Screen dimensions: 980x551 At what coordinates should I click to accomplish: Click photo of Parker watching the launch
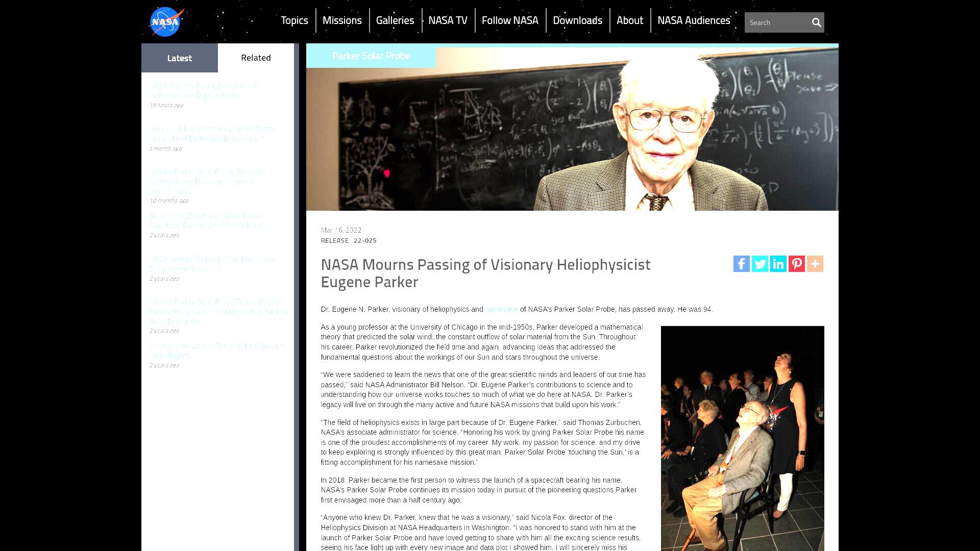tap(742, 438)
